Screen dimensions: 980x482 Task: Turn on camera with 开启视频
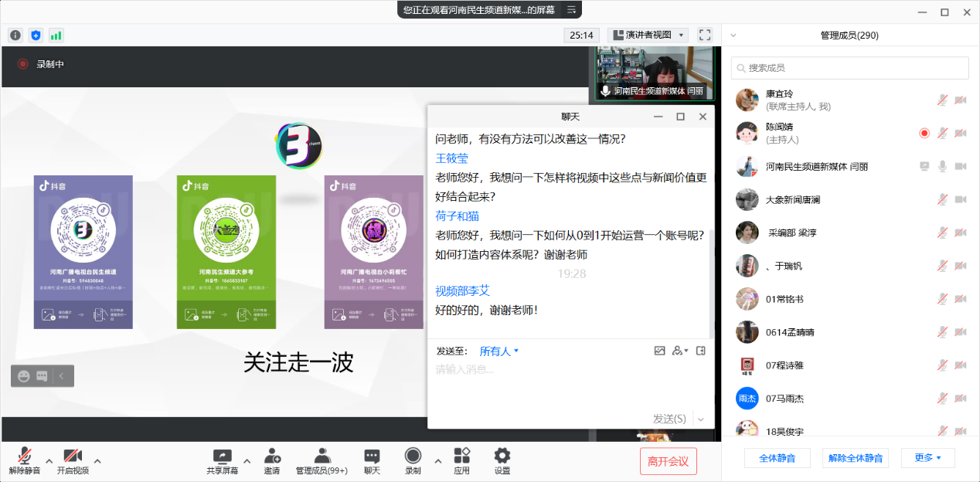[x=73, y=457]
